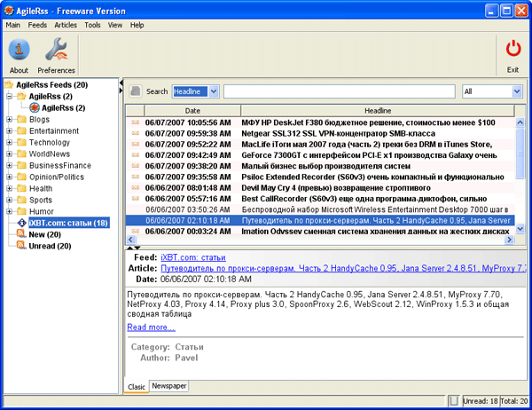Image resolution: width=532 pixels, height=410 pixels.
Task: Click the Opinion/Politics folder icon
Action: point(21,177)
